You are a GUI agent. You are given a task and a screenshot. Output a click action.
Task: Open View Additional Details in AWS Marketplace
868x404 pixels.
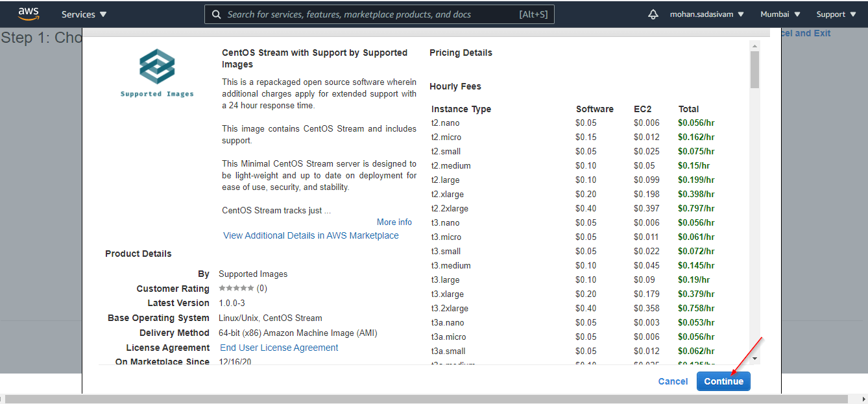pyautogui.click(x=311, y=235)
